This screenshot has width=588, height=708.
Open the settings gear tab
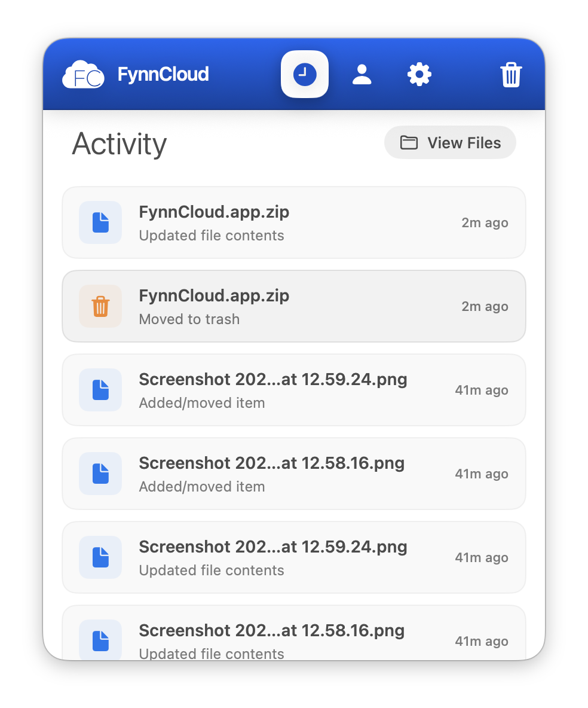(419, 74)
